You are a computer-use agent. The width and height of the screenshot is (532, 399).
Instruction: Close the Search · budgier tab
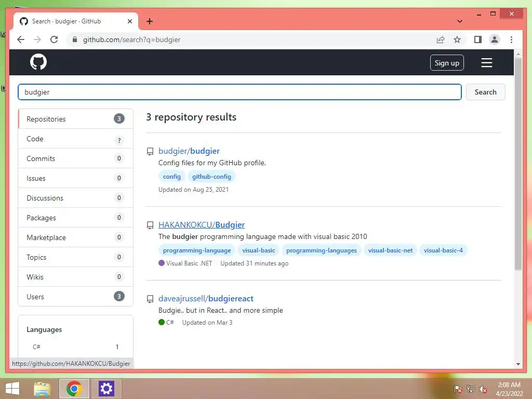coord(129,21)
